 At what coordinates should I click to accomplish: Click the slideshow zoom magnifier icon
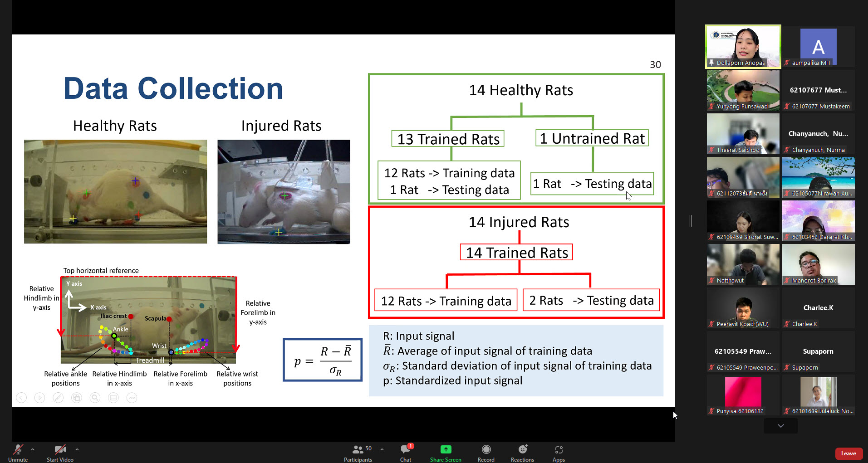coord(95,398)
